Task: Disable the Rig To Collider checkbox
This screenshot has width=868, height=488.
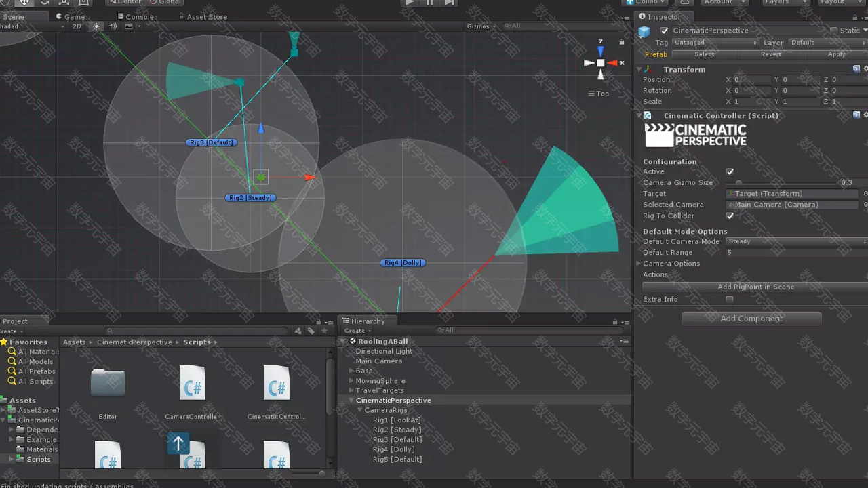Action: [730, 216]
